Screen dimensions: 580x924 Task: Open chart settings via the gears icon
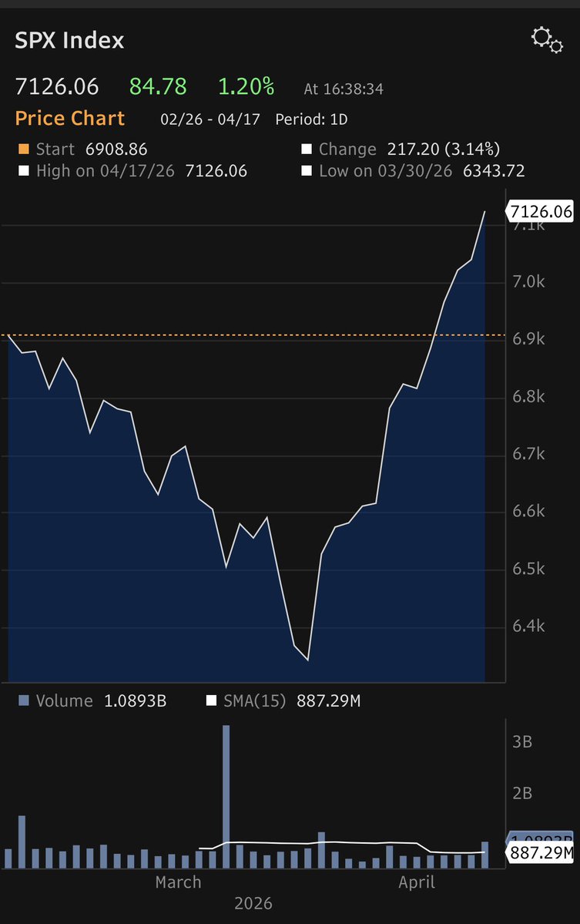(547, 40)
